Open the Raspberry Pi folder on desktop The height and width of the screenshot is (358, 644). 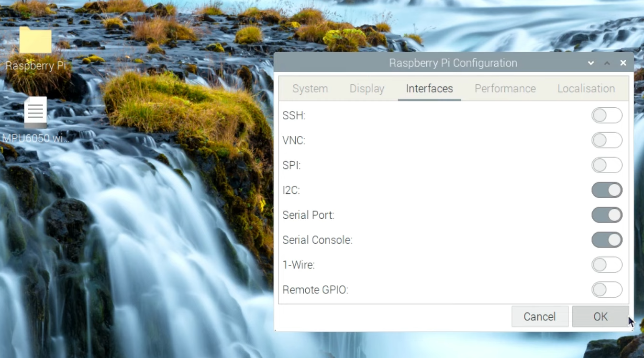click(35, 41)
